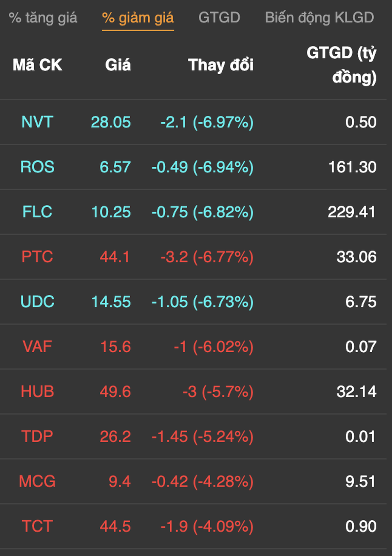Viewport: 392px width, 556px height.
Task: Sort by the Giá column header
Action: pyautogui.click(x=118, y=65)
